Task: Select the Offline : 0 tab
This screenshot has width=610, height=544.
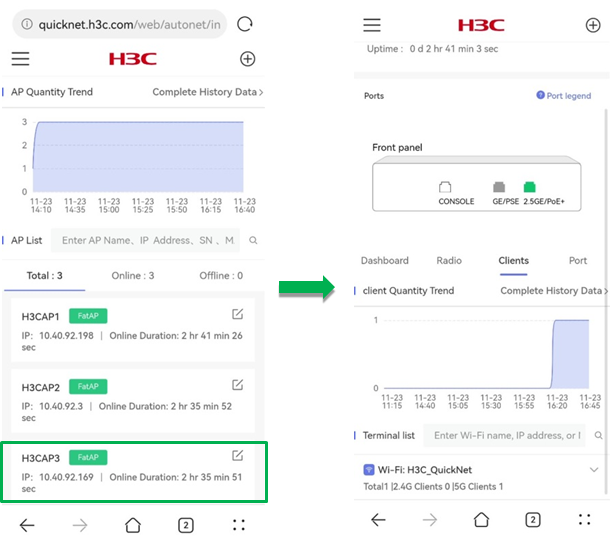Action: (x=221, y=276)
